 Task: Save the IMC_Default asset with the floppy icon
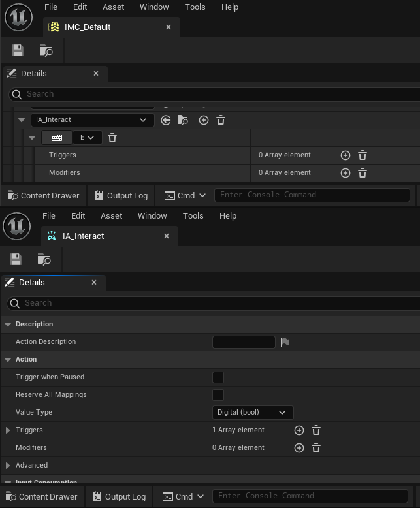click(18, 50)
